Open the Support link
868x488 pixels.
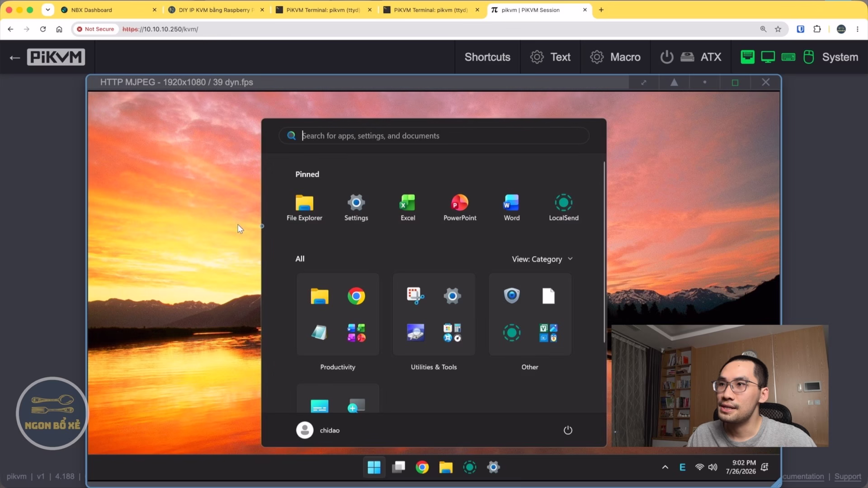point(848,476)
